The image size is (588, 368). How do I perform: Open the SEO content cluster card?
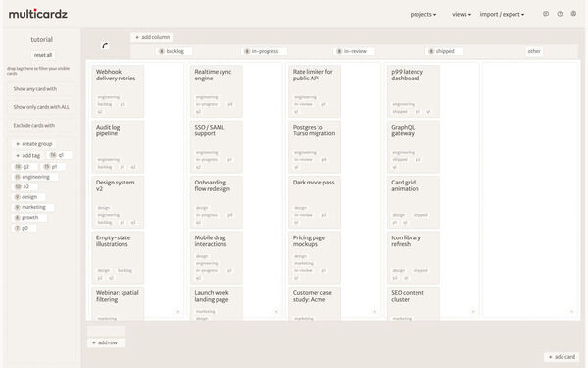click(414, 303)
